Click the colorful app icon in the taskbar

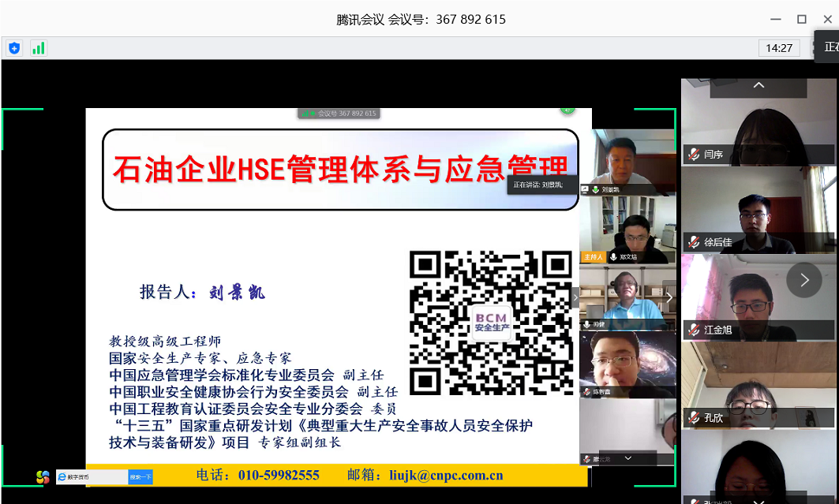tap(43, 477)
